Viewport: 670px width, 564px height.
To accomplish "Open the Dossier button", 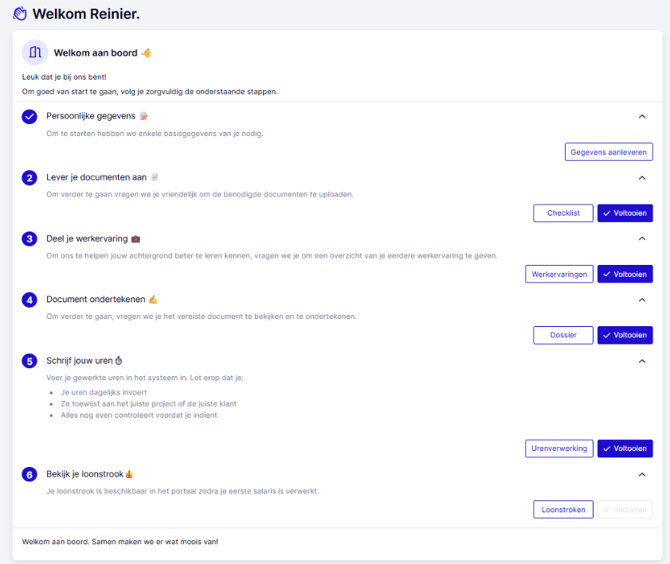I will point(563,335).
